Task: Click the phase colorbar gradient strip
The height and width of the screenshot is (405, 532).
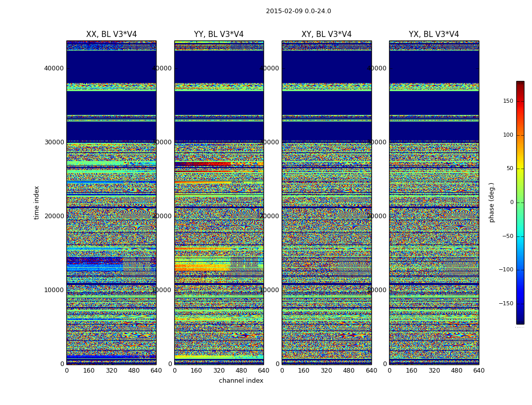Action: coord(520,202)
